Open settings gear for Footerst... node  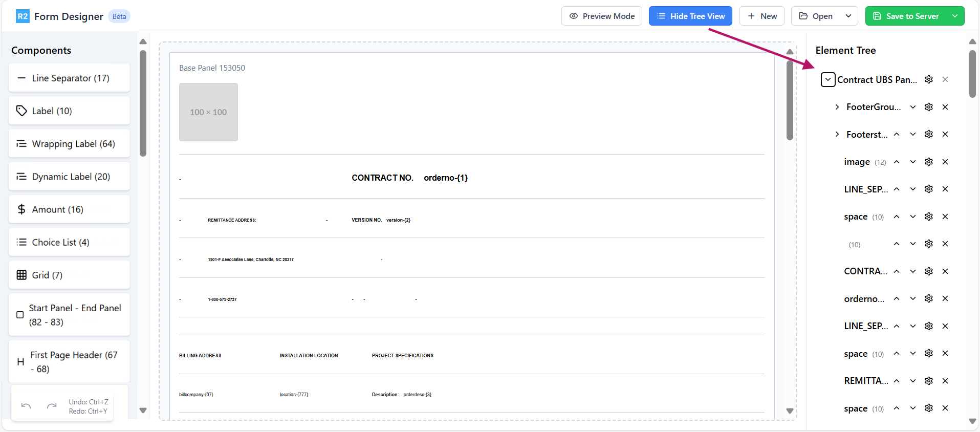click(929, 134)
